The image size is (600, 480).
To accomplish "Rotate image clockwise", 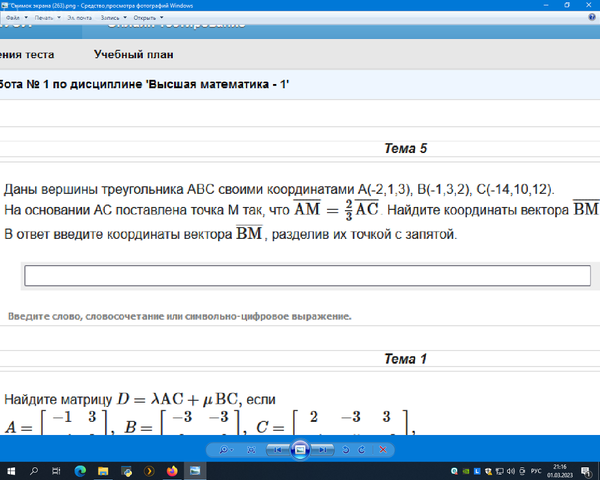I will (x=362, y=450).
